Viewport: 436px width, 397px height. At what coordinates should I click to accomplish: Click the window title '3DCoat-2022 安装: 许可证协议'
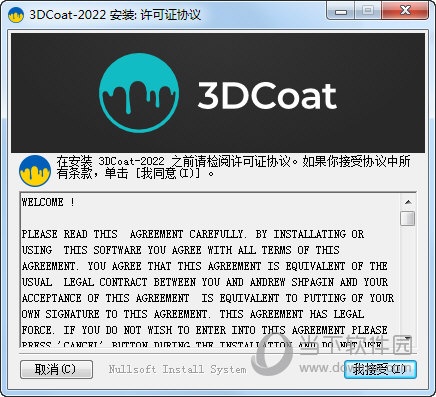[115, 15]
